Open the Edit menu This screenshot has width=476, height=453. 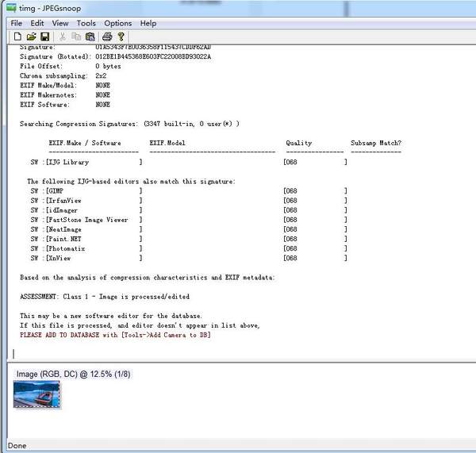(37, 23)
